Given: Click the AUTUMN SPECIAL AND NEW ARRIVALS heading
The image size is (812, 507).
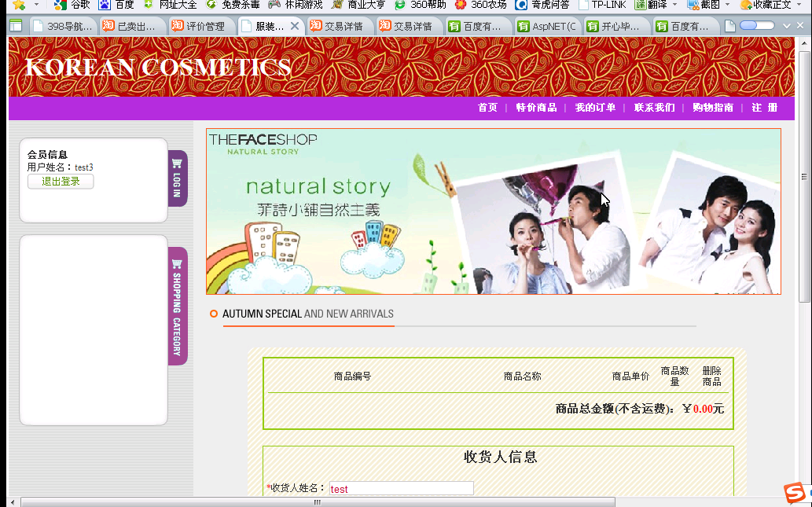Looking at the screenshot, I should point(308,314).
